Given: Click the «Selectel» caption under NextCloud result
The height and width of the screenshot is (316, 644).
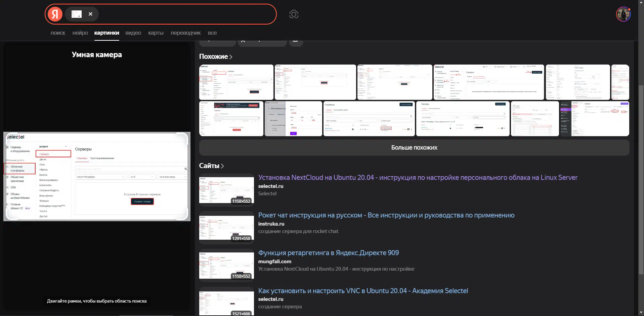Looking at the screenshot, I should [x=267, y=194].
